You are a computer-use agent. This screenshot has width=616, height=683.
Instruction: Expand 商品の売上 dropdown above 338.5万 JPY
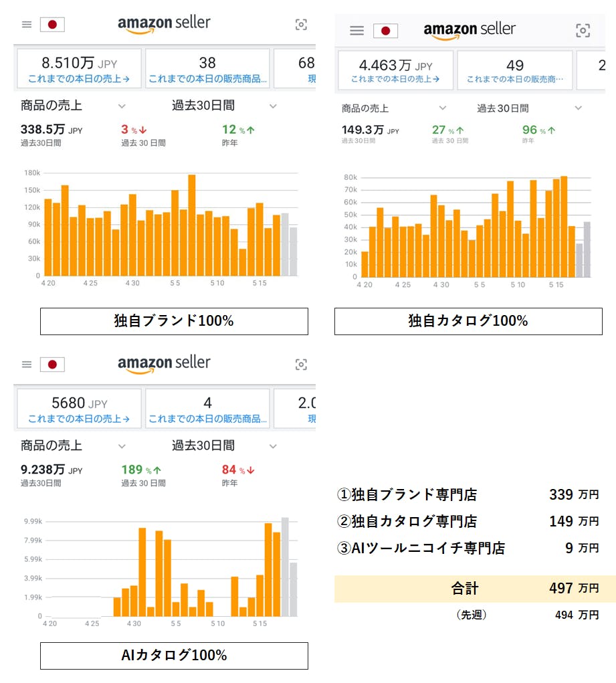coord(122,106)
